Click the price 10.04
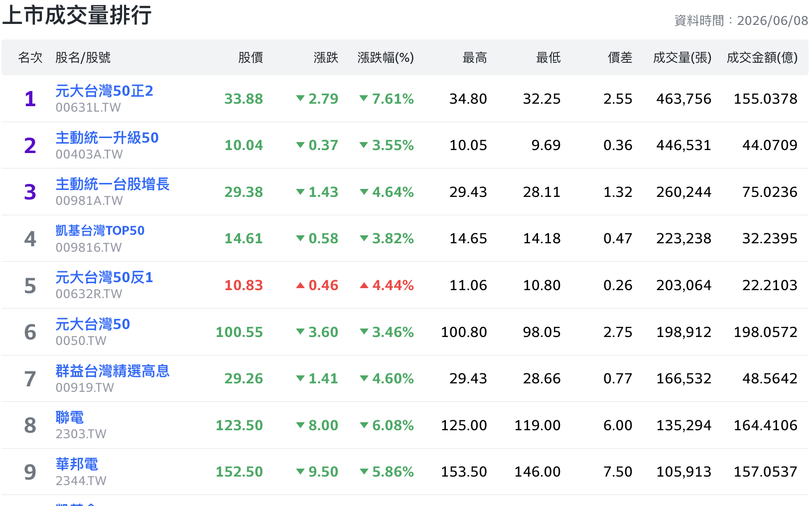Screen dimensions: 812x506 pyautogui.click(x=244, y=146)
